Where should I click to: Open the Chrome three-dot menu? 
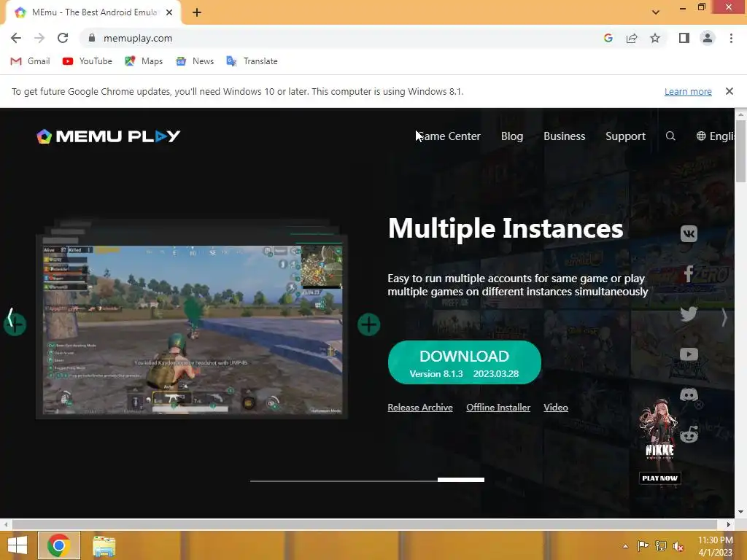point(731,38)
